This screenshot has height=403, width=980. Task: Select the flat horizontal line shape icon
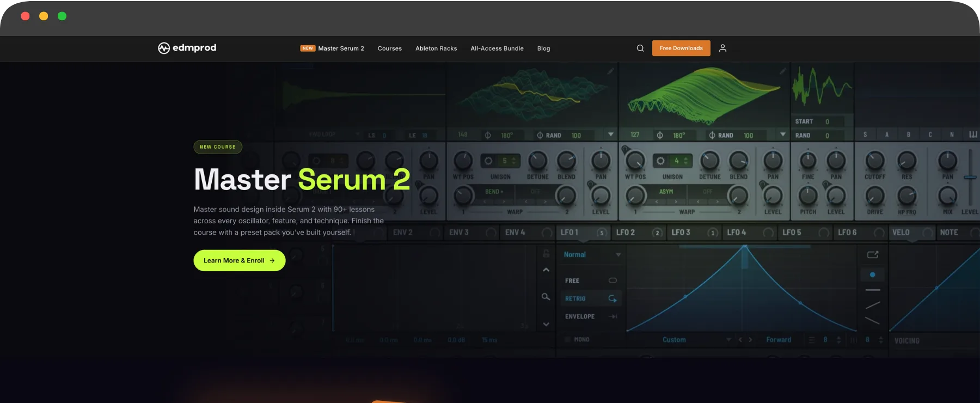coord(873,290)
